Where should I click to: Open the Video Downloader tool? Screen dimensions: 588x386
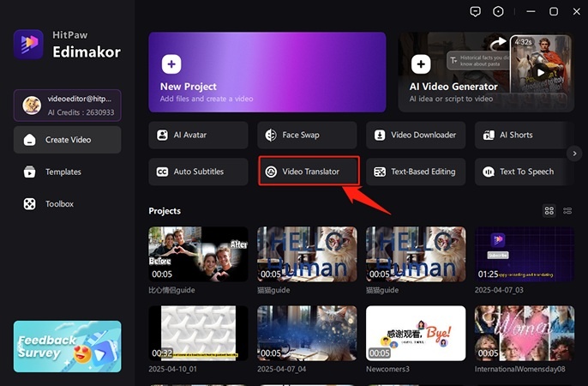point(416,135)
